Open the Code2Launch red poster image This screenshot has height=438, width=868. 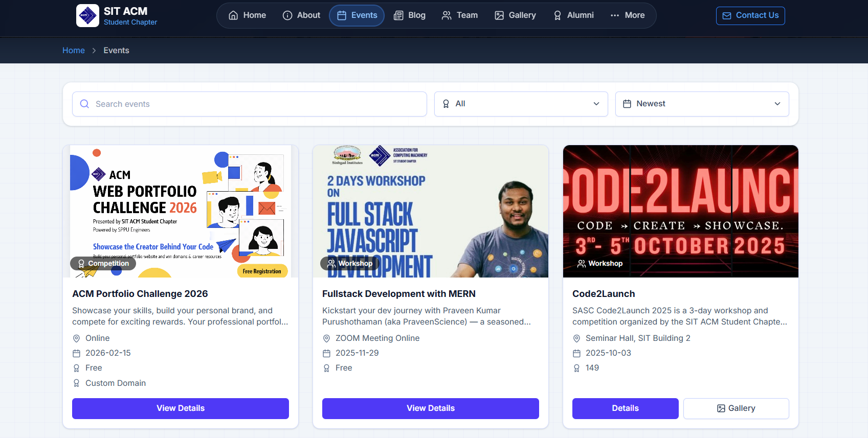681,211
